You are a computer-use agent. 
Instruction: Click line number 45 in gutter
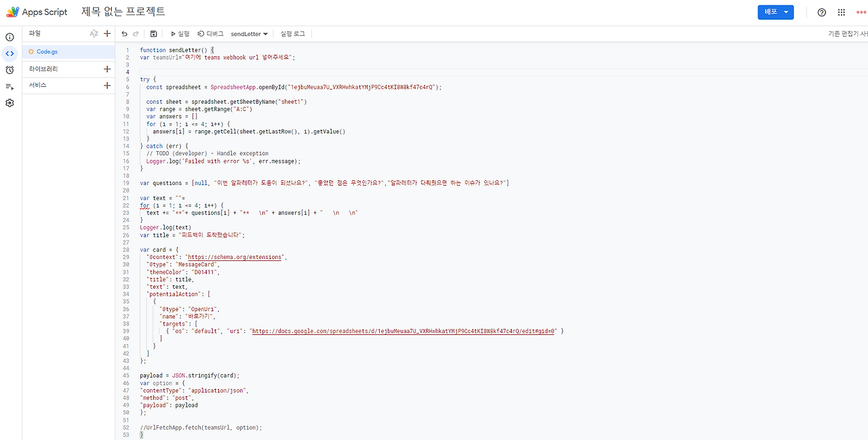(x=126, y=375)
